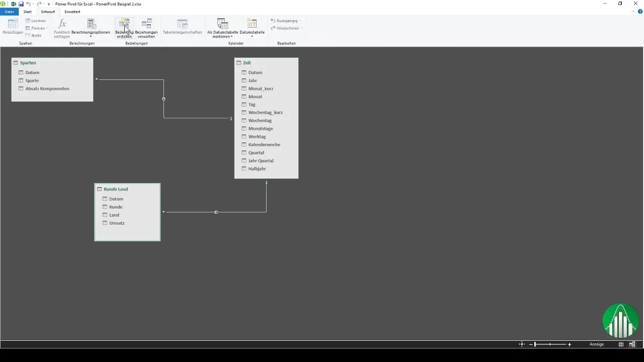Click Löschen in the Spalten group
This screenshot has height=362, width=644.
pyautogui.click(x=35, y=21)
